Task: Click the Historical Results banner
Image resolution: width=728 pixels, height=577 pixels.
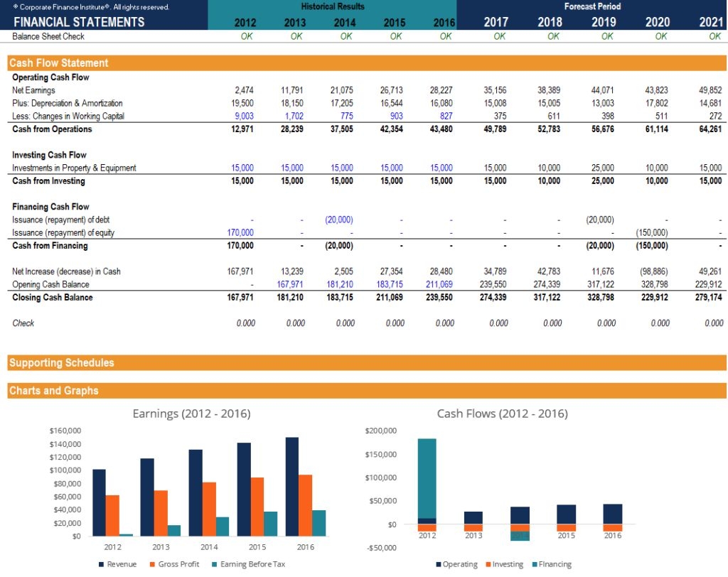Action: click(x=332, y=6)
